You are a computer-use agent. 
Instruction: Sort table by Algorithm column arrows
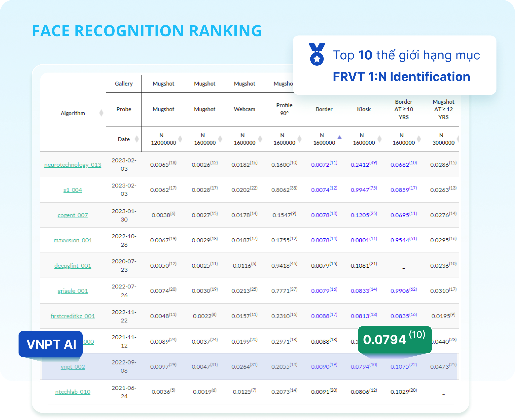click(101, 113)
